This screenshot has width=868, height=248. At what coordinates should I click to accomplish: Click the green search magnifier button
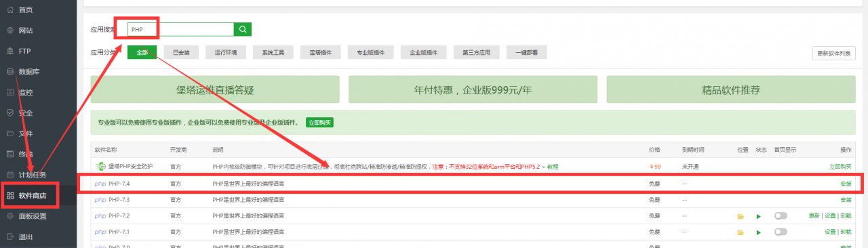243,29
